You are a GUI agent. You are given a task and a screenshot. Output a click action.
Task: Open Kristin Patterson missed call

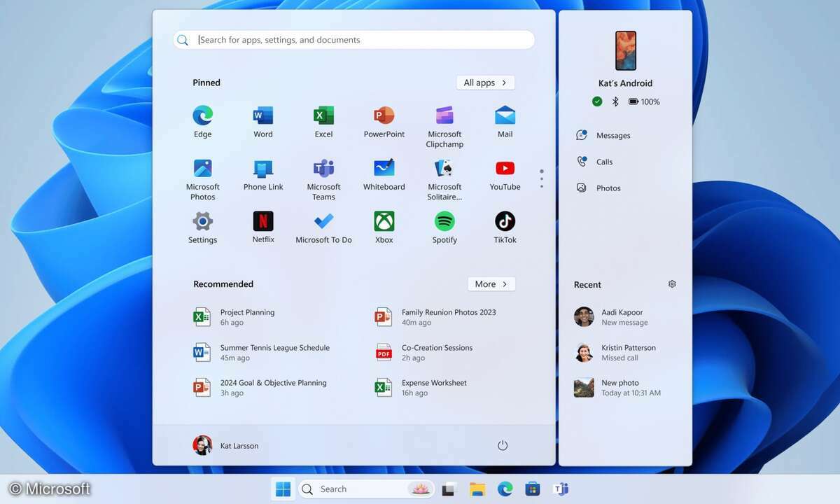point(615,352)
